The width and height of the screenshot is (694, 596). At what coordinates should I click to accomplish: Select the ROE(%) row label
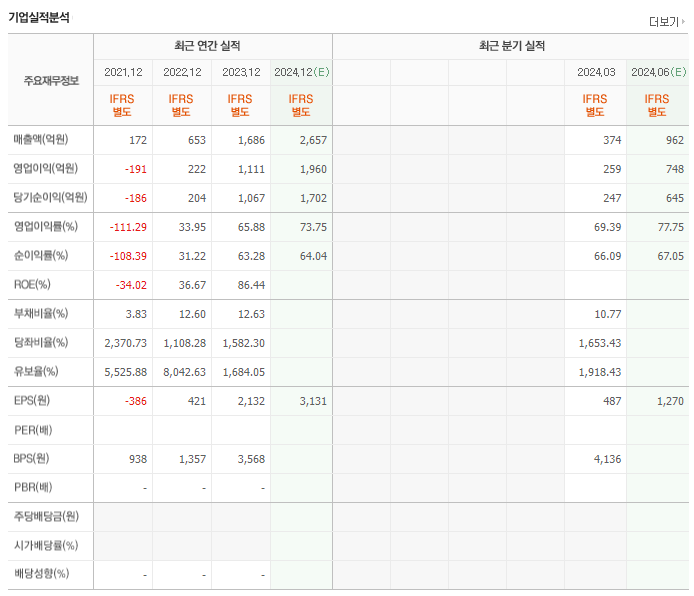click(32, 284)
